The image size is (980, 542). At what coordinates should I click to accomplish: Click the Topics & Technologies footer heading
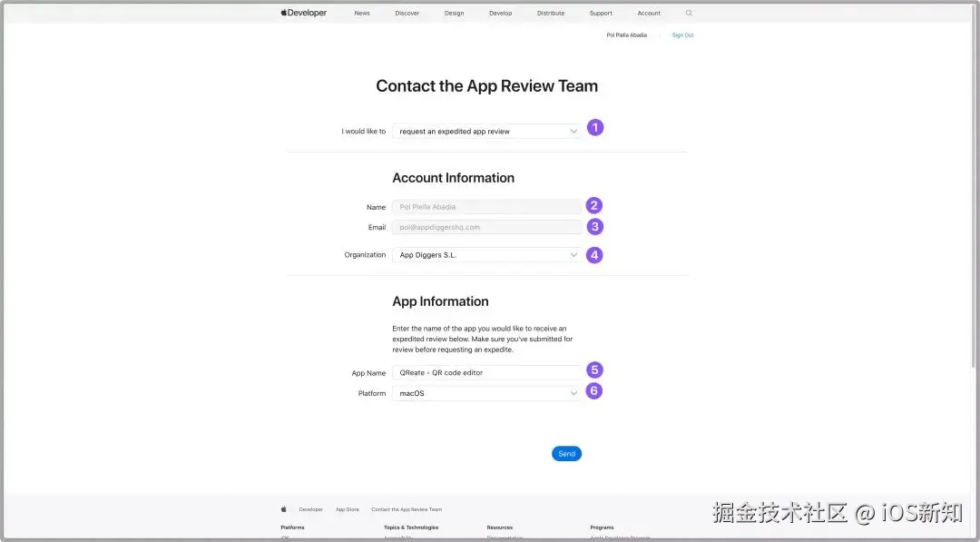[x=411, y=527]
